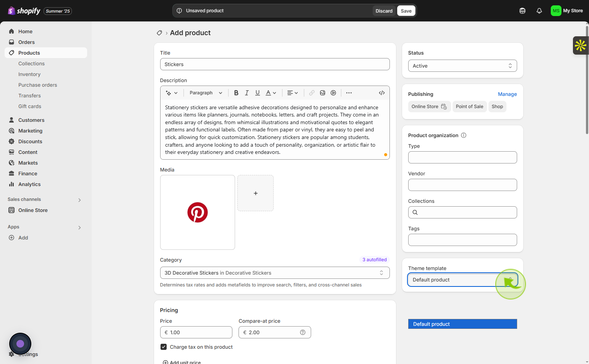Screen dimensions: 589x364
Task: Select Default product template option
Action: [x=462, y=324]
